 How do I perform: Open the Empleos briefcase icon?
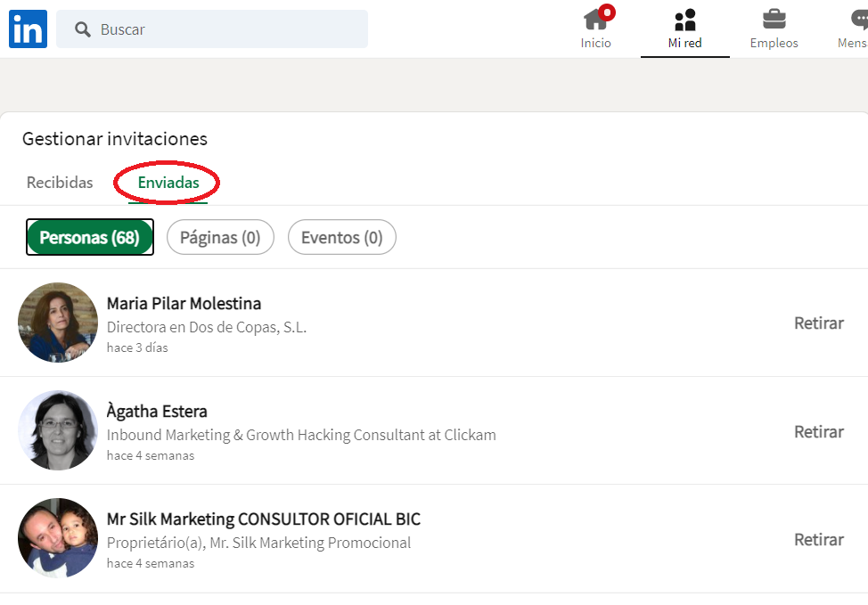[774, 20]
